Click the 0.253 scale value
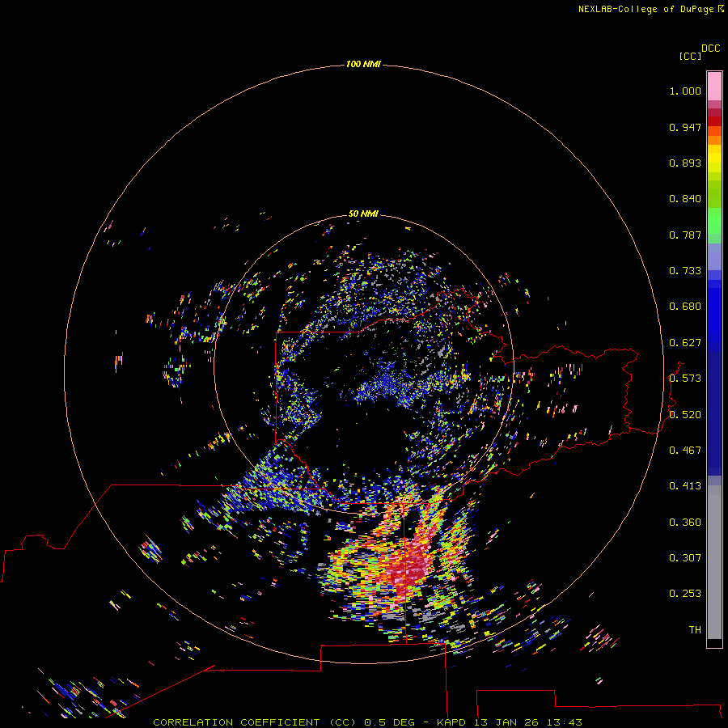This screenshot has width=728, height=728. 685,594
